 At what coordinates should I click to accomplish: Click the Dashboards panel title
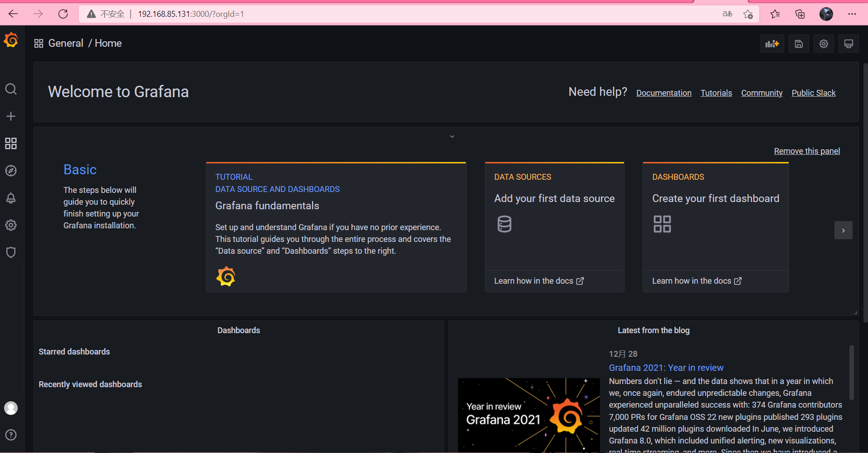pyautogui.click(x=239, y=330)
